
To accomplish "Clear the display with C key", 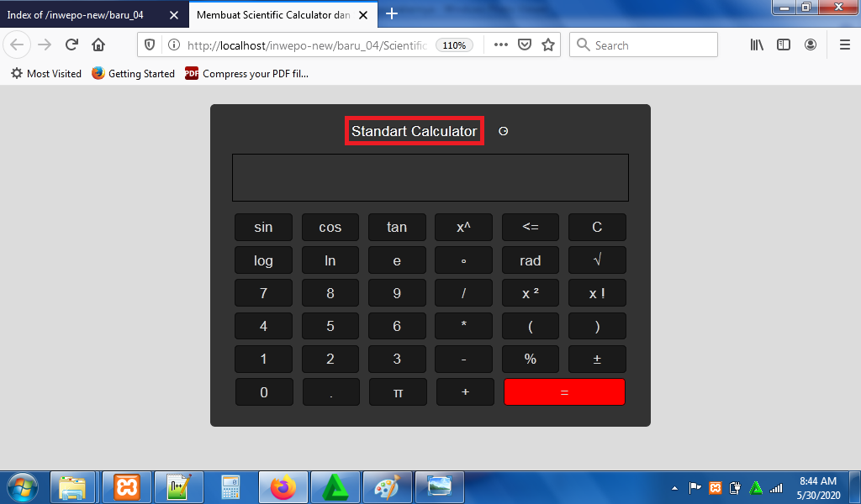I will pos(598,227).
